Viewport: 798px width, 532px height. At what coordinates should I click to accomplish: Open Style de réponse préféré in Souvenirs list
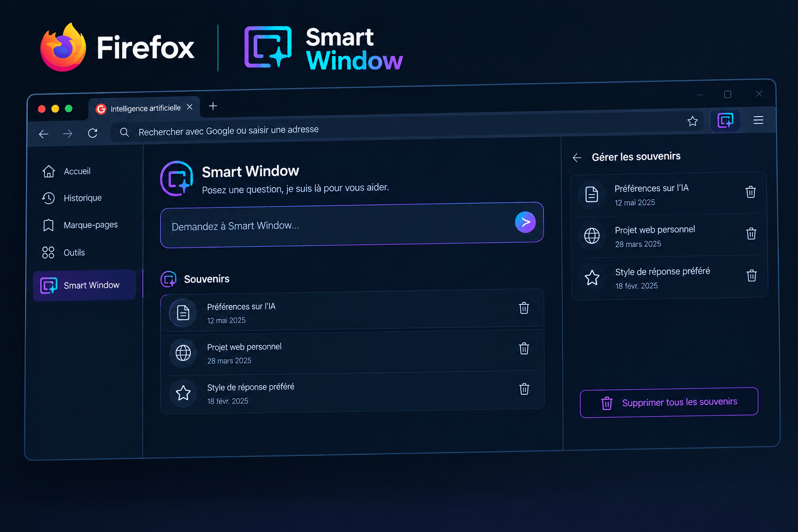(352, 392)
